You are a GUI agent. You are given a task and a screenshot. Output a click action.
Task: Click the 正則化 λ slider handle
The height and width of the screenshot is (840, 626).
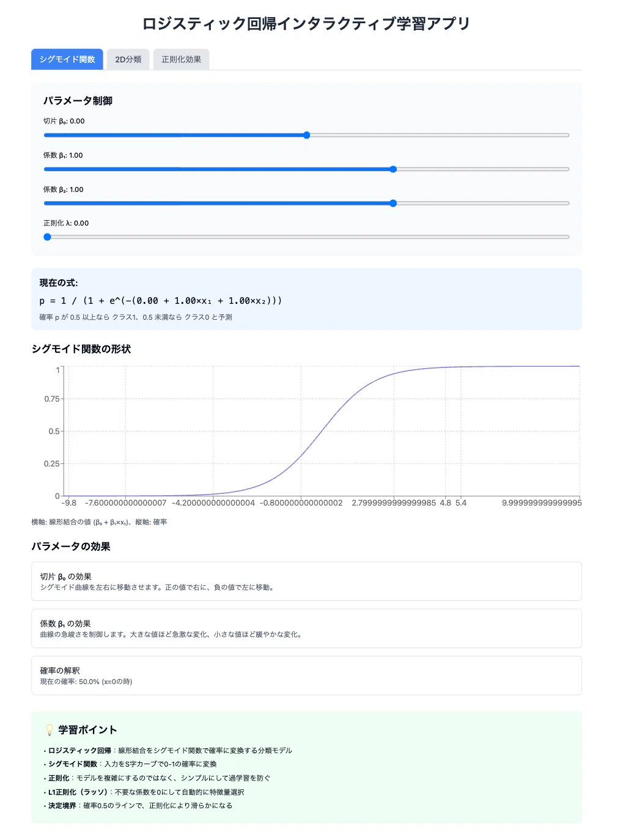point(47,237)
